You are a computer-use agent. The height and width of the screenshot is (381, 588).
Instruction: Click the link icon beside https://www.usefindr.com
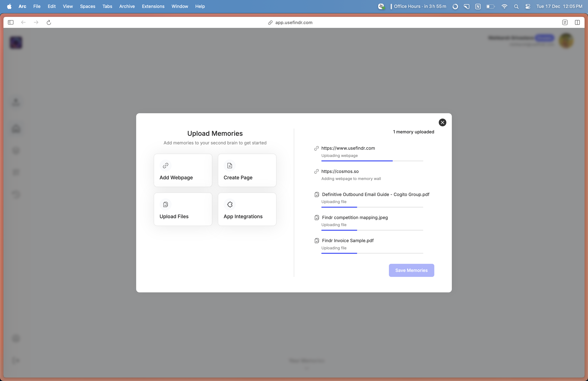tap(316, 148)
